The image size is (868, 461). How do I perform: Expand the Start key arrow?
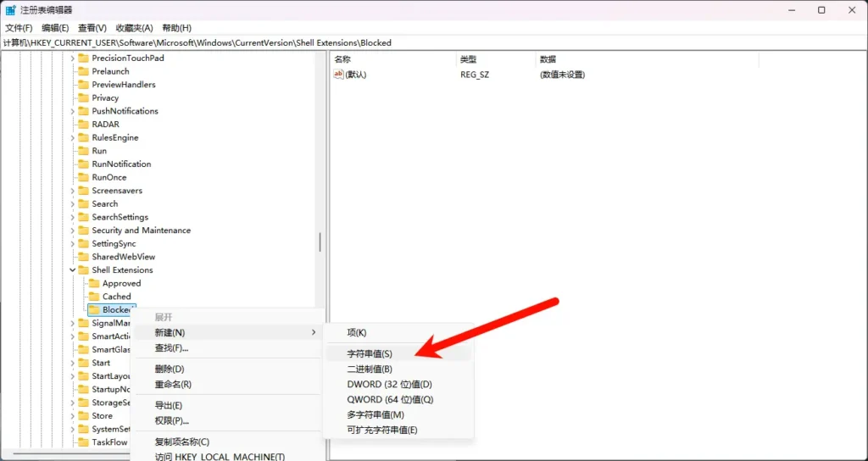coord(73,363)
